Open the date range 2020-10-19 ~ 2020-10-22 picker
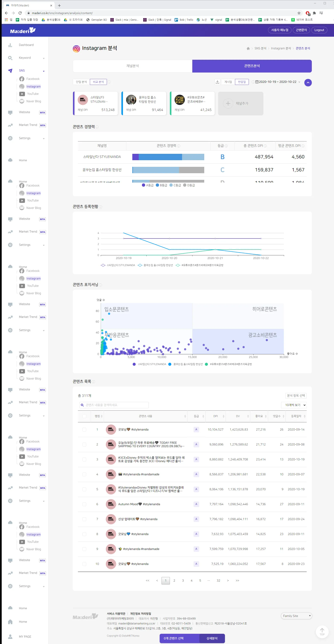This screenshot has width=334, height=644. click(x=277, y=82)
